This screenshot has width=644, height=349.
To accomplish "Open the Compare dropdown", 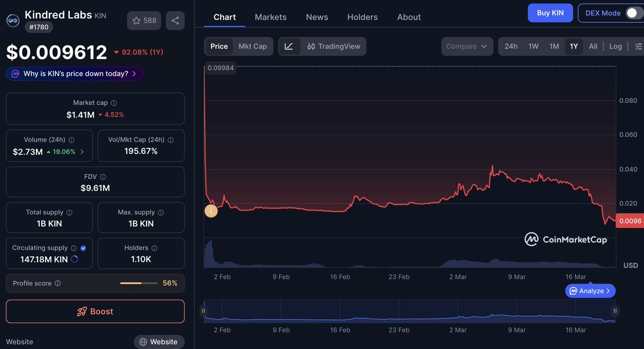I will pyautogui.click(x=467, y=46).
